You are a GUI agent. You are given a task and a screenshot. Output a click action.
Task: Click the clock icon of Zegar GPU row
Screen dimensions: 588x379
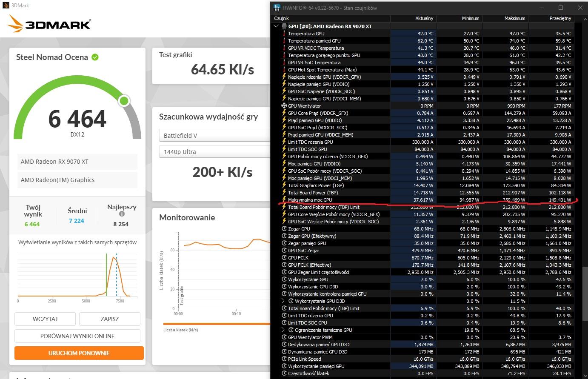click(284, 229)
